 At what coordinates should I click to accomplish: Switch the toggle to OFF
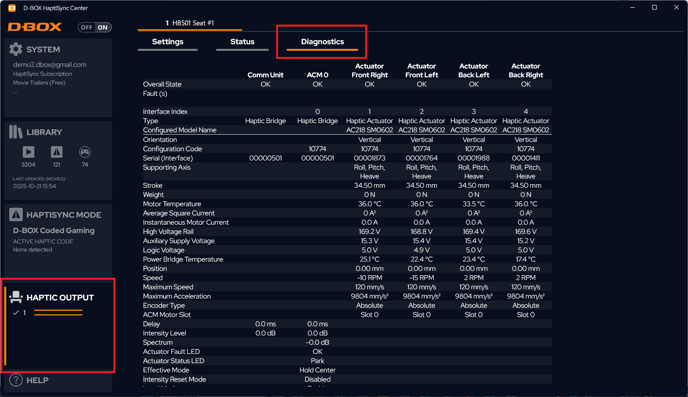[x=86, y=27]
